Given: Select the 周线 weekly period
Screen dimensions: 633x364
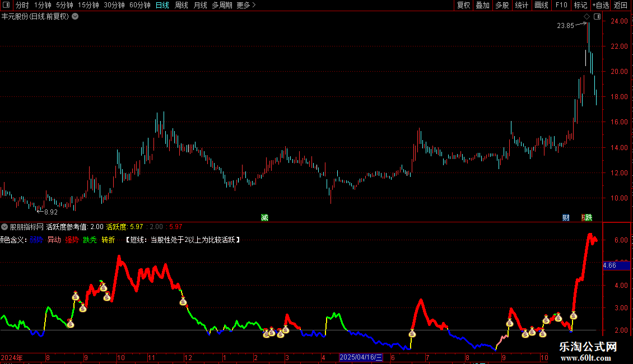Looking at the screenshot, I should pos(181,5).
